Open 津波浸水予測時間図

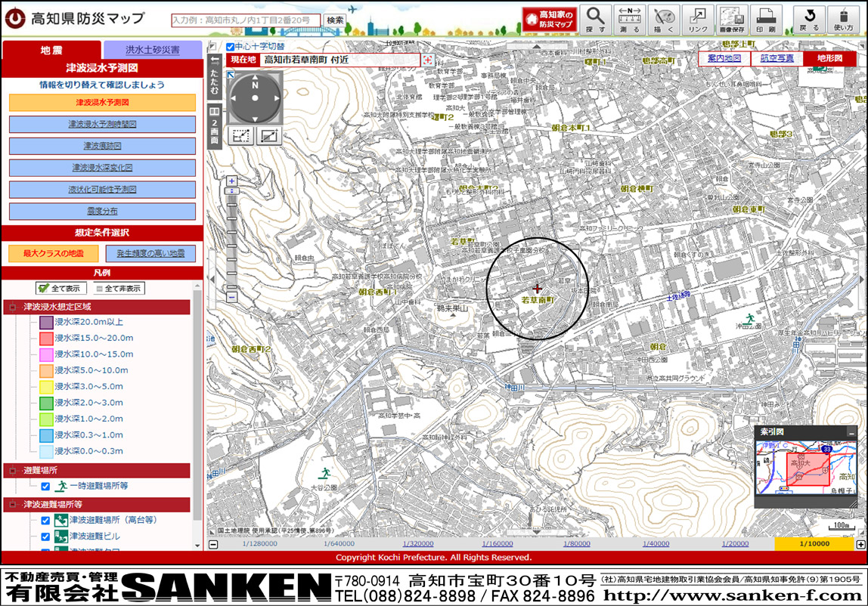102,124
